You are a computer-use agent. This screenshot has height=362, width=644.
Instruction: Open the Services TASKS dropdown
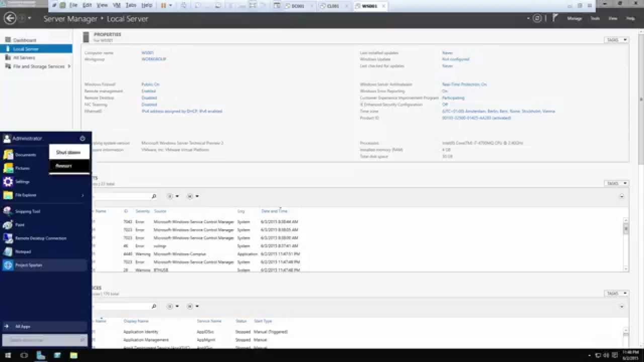tap(616, 293)
